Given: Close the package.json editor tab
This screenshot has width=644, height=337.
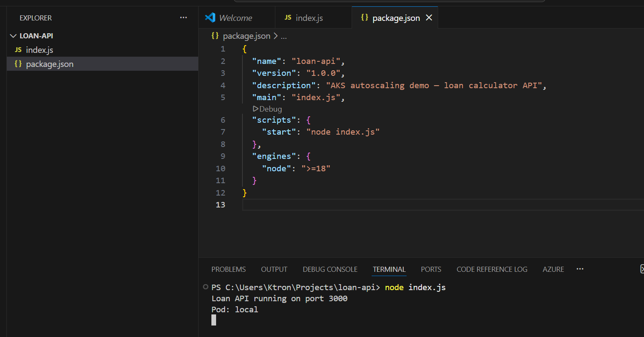Looking at the screenshot, I should (429, 18).
